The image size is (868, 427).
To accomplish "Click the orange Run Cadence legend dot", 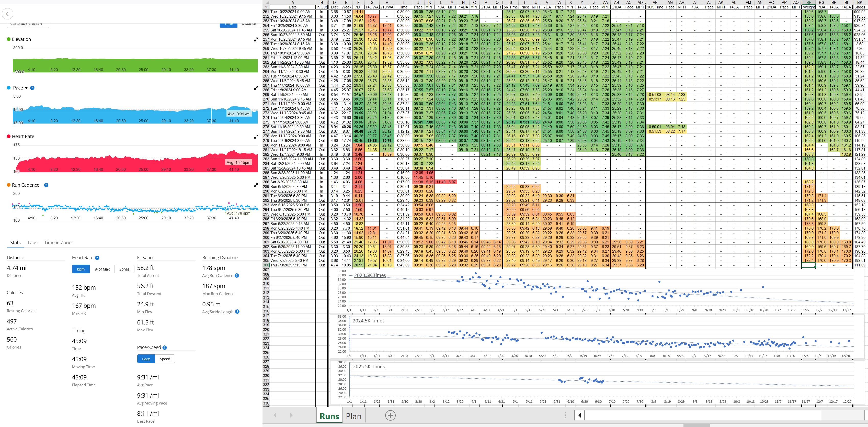I will coord(9,185).
